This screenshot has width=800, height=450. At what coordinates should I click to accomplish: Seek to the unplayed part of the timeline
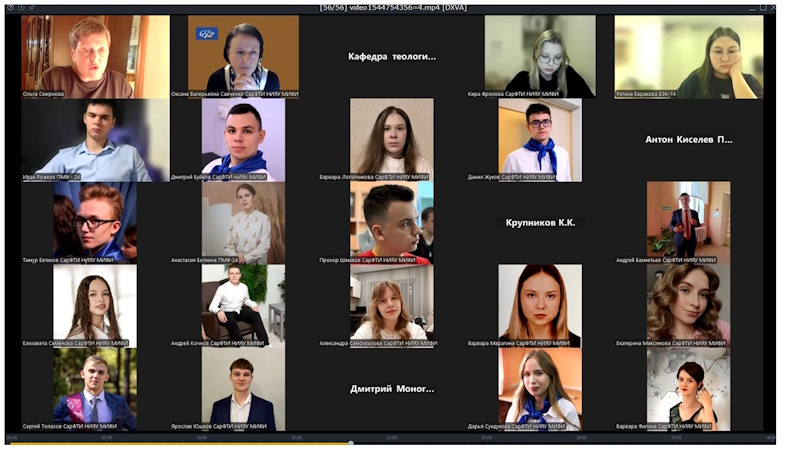pos(560,443)
